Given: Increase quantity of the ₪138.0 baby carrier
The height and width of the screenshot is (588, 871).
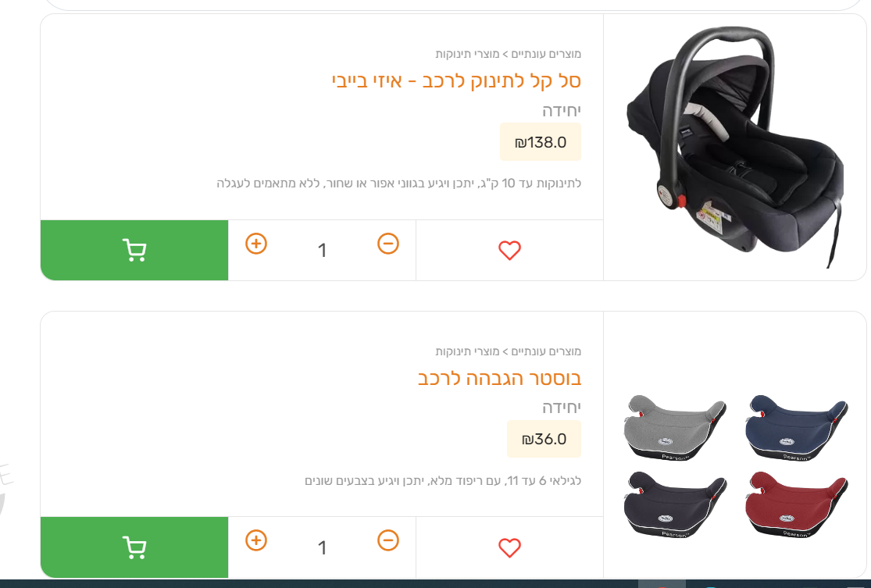Looking at the screenshot, I should pos(256,244).
